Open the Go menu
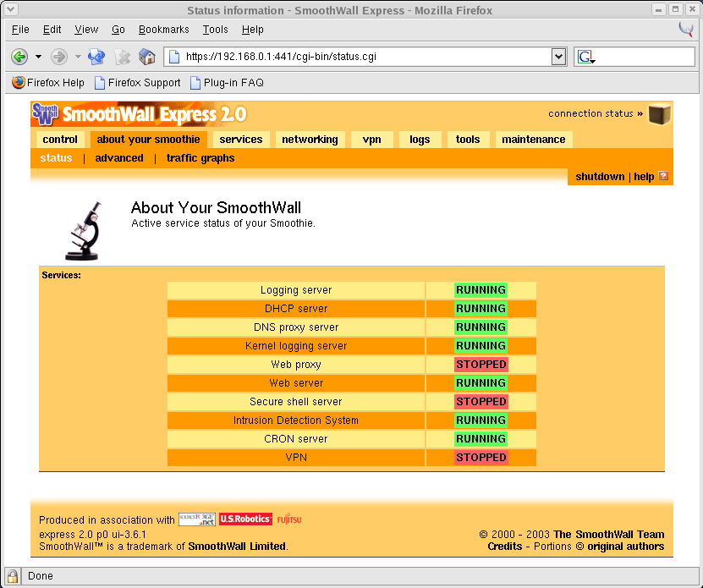703x588 pixels. (x=118, y=30)
